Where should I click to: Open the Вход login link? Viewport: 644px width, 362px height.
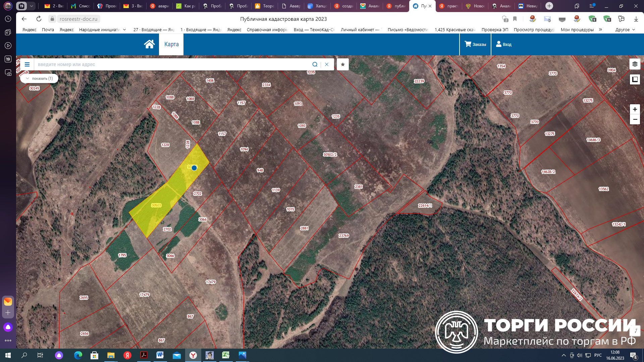pos(504,44)
